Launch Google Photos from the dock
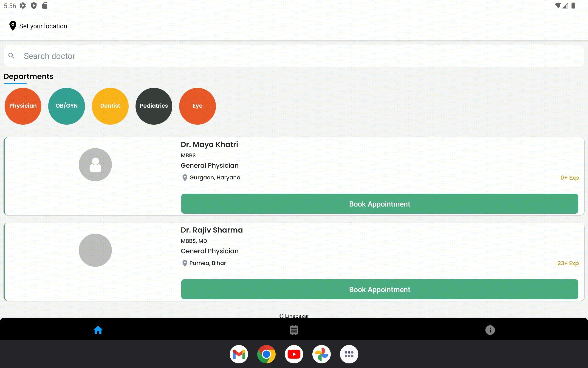The height and width of the screenshot is (368, 588). [x=322, y=354]
